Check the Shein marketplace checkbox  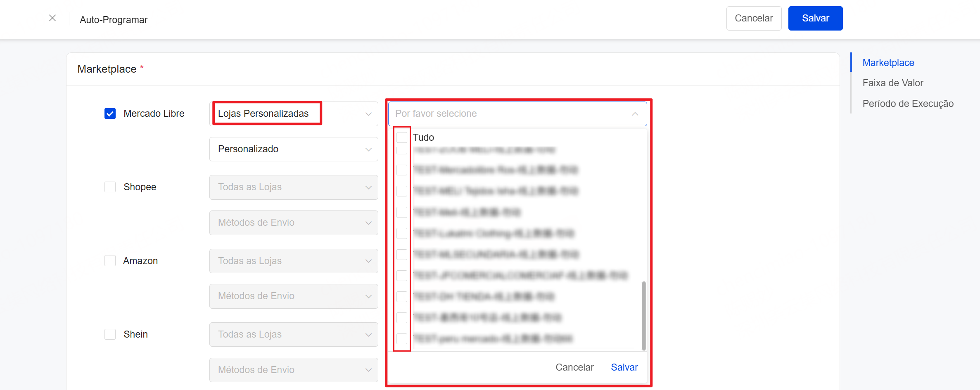(x=110, y=334)
